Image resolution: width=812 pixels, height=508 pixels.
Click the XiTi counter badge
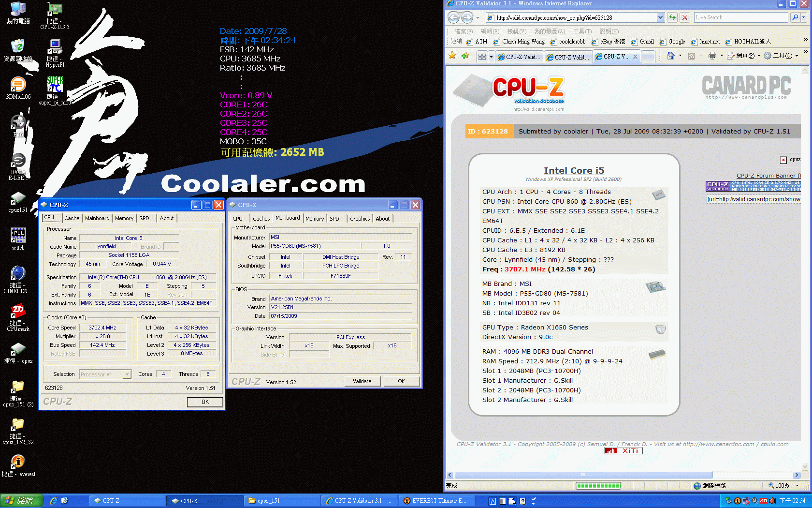(x=623, y=450)
